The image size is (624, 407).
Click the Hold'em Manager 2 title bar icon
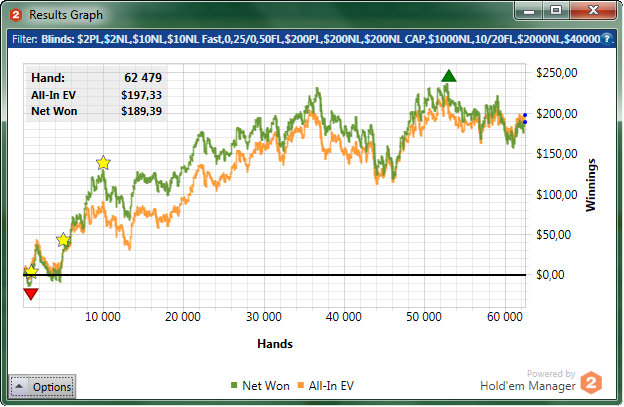16,15
